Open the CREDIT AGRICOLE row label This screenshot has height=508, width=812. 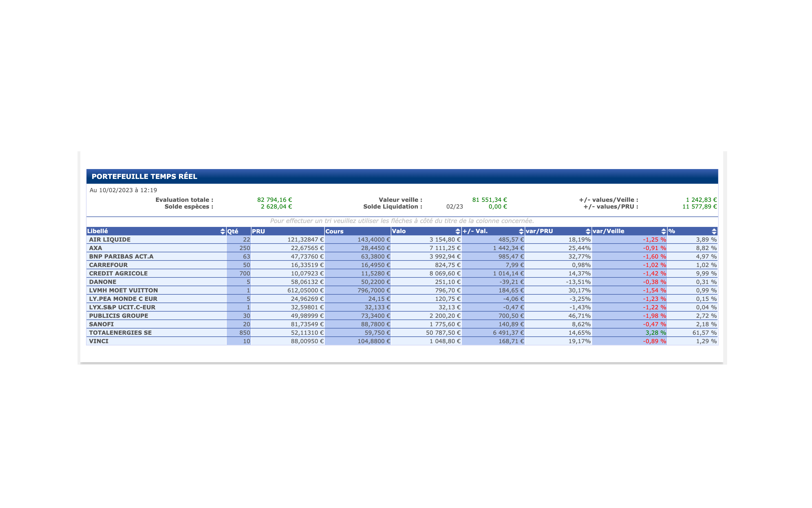pos(118,273)
